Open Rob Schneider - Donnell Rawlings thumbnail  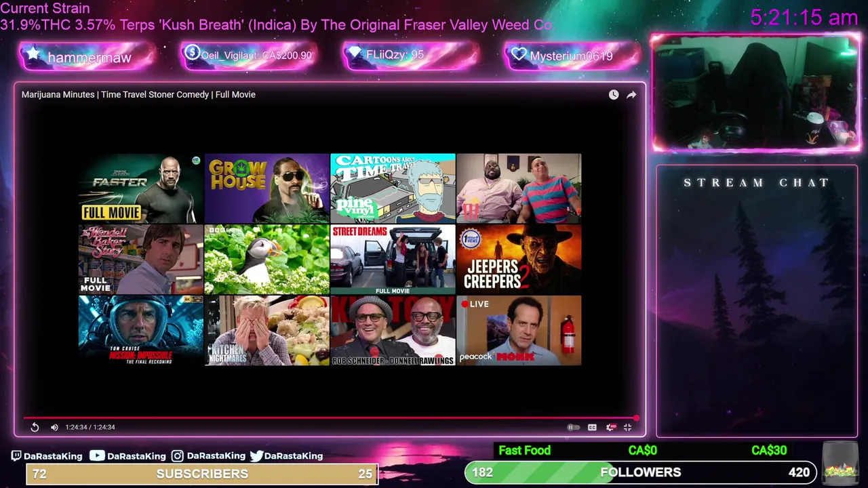pos(393,330)
